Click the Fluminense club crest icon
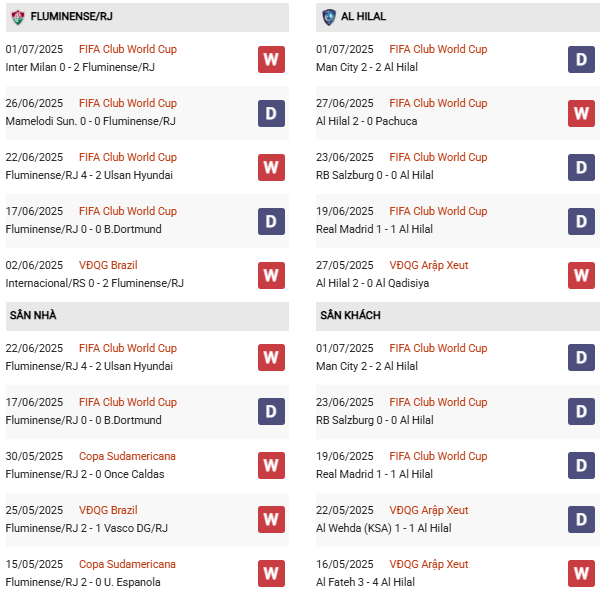Image resolution: width=600 pixels, height=597 pixels. pyautogui.click(x=17, y=17)
